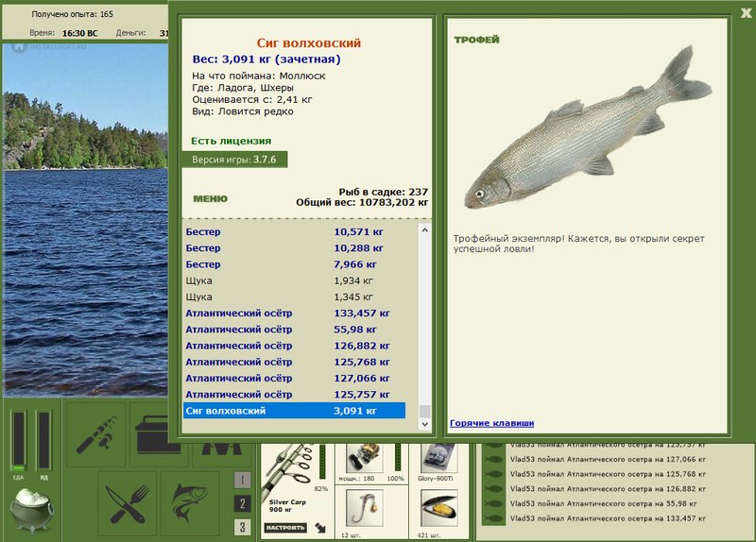Image resolution: width=756 pixels, height=542 pixels.
Task: Click the Общий вес: 10783,202 кг text
Action: [362, 202]
